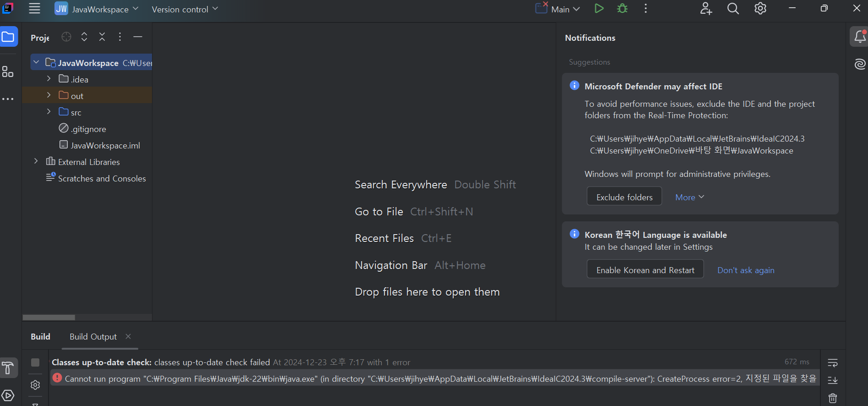Click Exclude folders button
This screenshot has height=406, width=868.
(624, 197)
